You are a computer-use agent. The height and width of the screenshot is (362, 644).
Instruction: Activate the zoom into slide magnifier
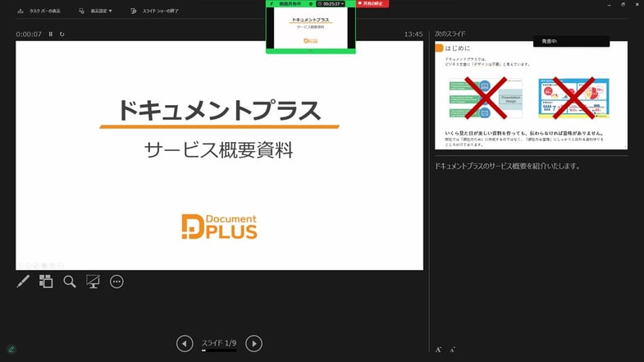pyautogui.click(x=70, y=282)
